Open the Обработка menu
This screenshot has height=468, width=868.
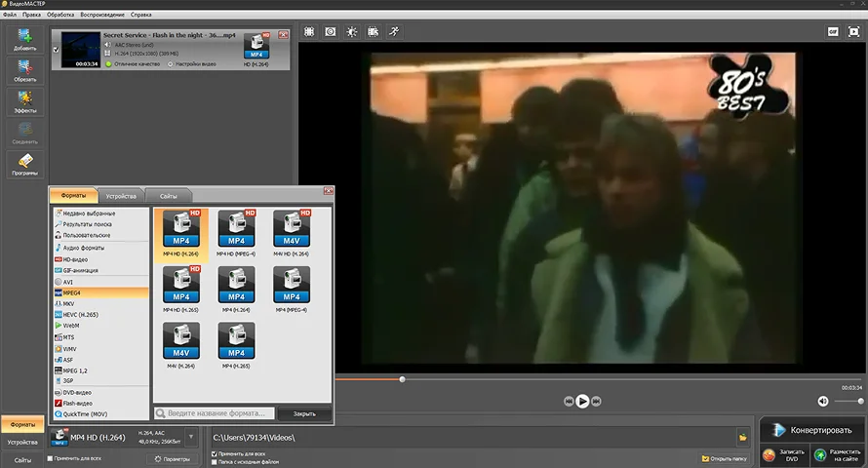(60, 16)
